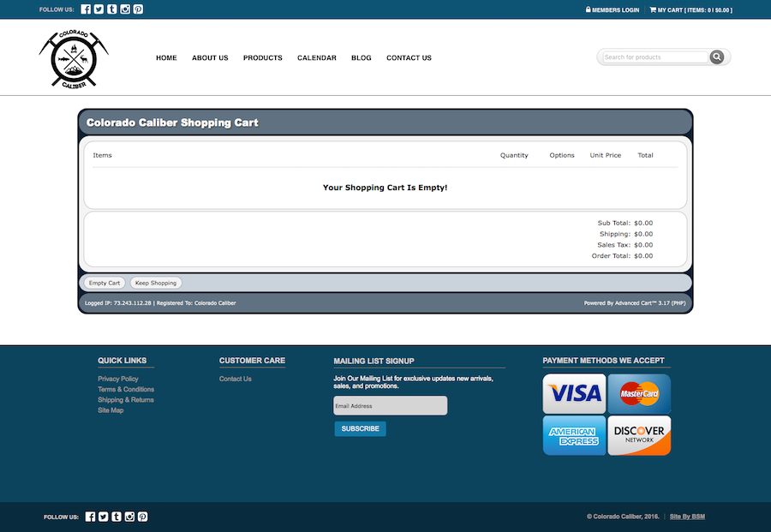The height and width of the screenshot is (532, 771).
Task: Click the Unit Price column header
Action: pos(606,155)
